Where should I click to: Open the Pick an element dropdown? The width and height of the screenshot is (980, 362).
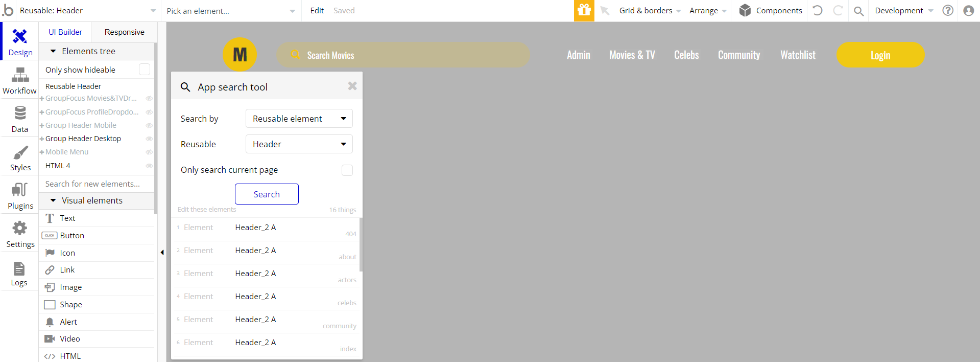[231, 11]
